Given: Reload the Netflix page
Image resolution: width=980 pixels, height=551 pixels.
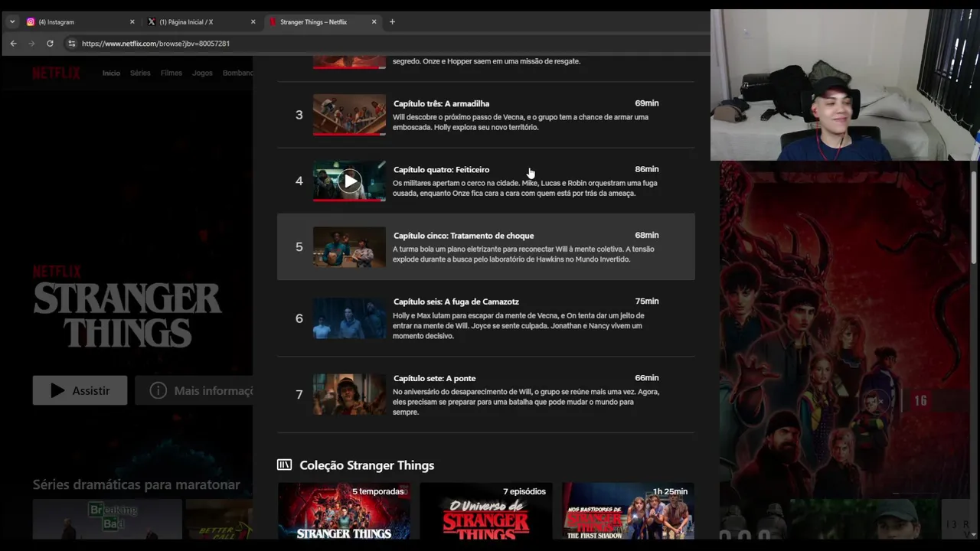Looking at the screenshot, I should 50,44.
